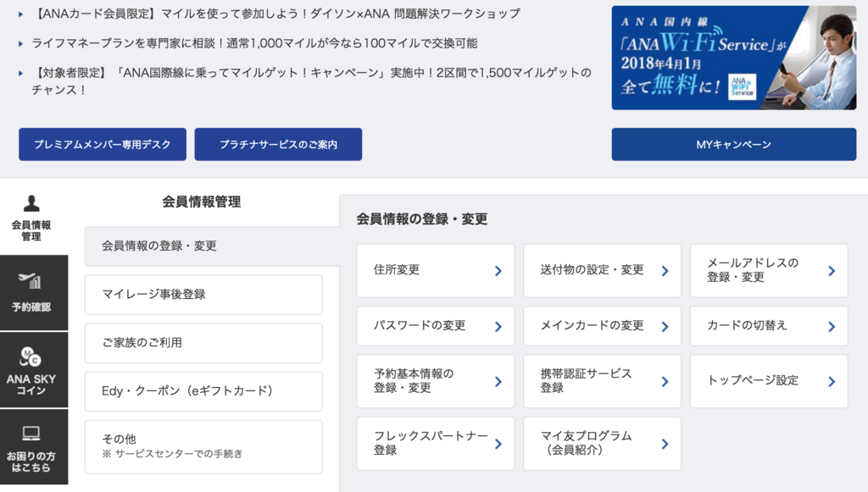The image size is (868, 492).
Task: Click the MYキャンペーン button
Action: [x=734, y=144]
